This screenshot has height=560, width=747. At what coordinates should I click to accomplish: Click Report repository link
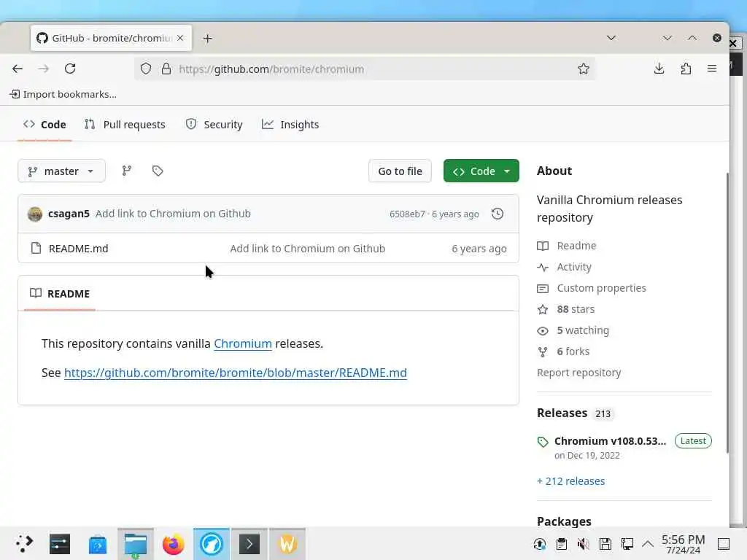click(578, 373)
